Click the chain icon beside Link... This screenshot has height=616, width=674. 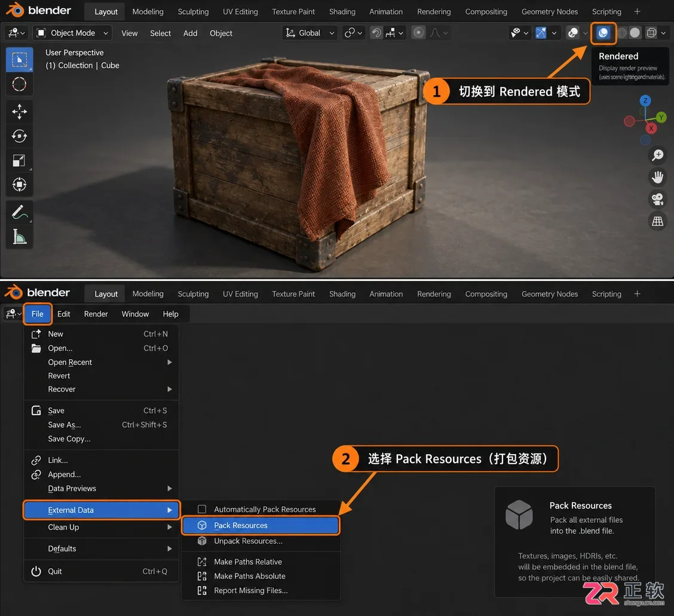point(36,461)
